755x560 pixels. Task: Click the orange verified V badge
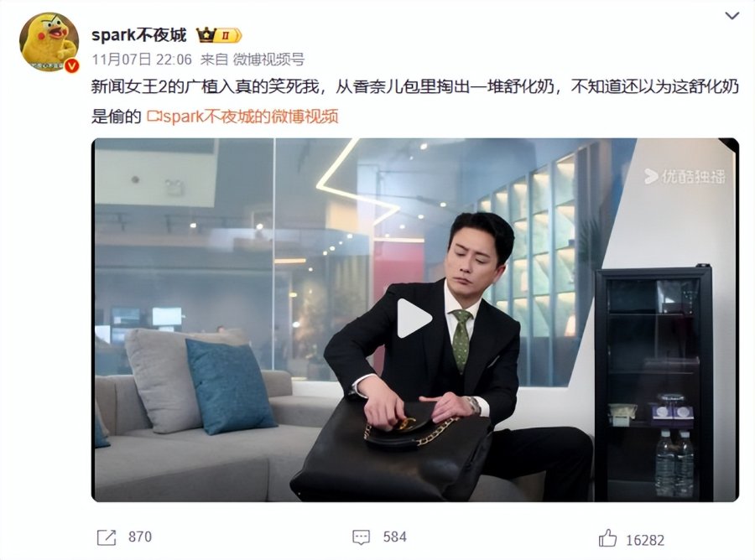point(71,65)
